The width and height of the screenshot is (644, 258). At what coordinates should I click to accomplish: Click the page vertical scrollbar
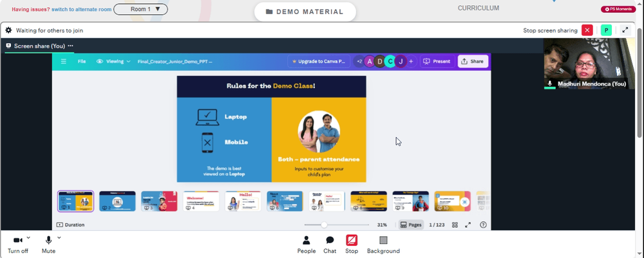click(x=640, y=82)
